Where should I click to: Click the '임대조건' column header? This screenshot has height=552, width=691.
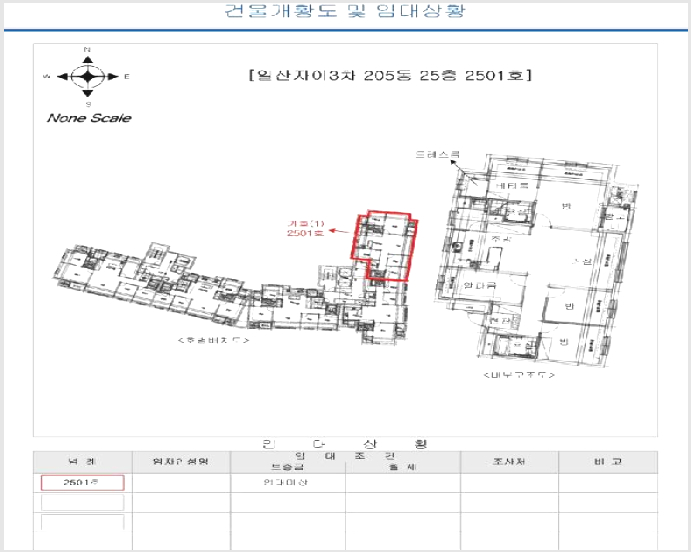(346, 456)
